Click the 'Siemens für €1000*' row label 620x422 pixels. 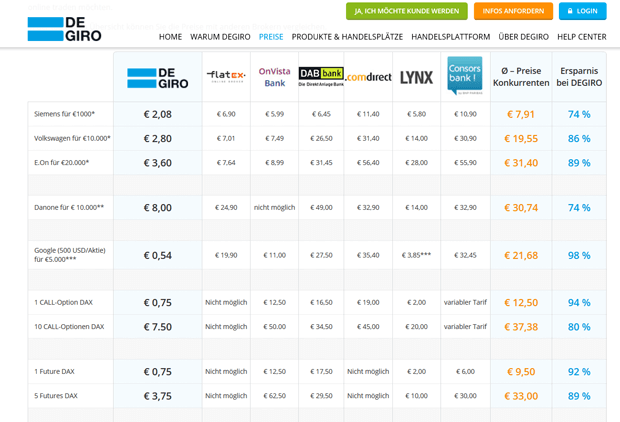pyautogui.click(x=64, y=114)
